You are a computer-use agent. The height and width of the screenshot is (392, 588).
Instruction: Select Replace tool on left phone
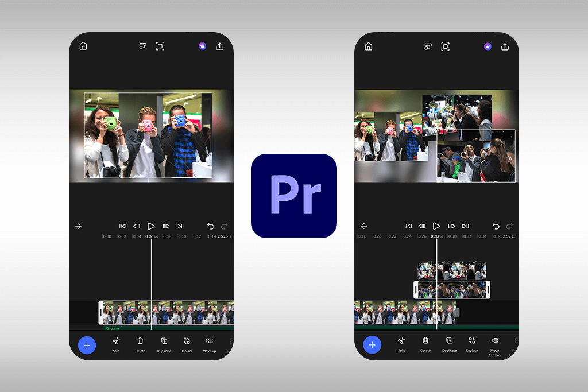tap(187, 345)
